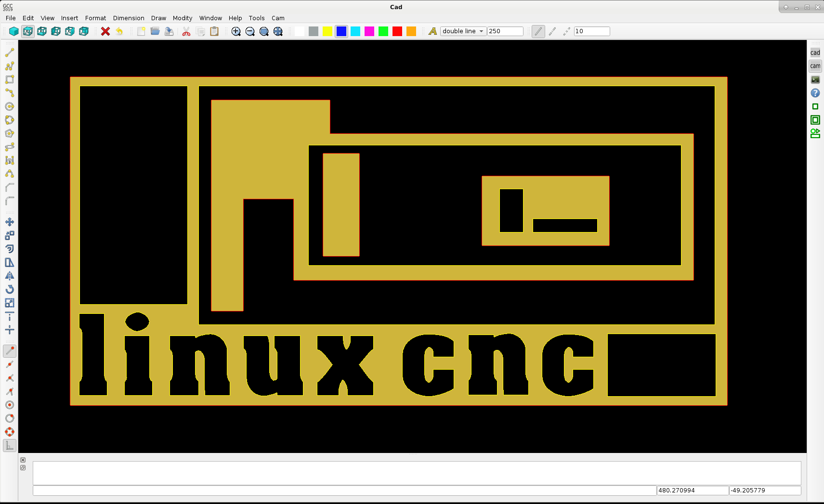Click the Save file icon

click(x=169, y=31)
